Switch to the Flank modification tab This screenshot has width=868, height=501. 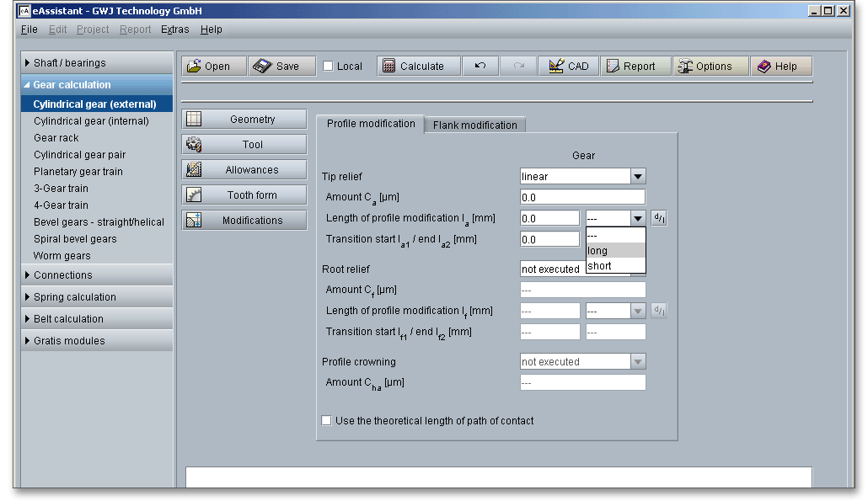474,125
